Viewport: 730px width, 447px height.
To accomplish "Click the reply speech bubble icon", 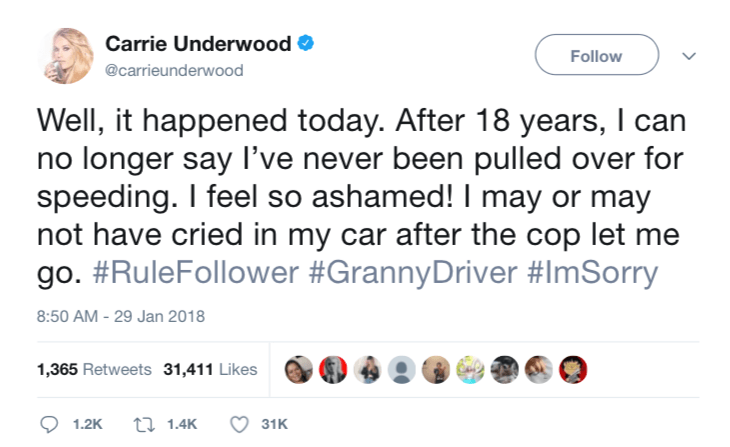I will click(x=48, y=425).
